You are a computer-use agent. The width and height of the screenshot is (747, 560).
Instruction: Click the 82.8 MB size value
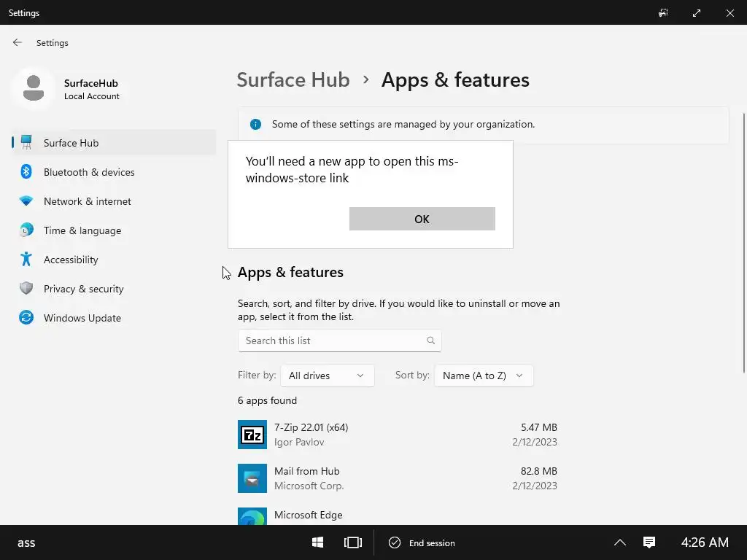[539, 472]
